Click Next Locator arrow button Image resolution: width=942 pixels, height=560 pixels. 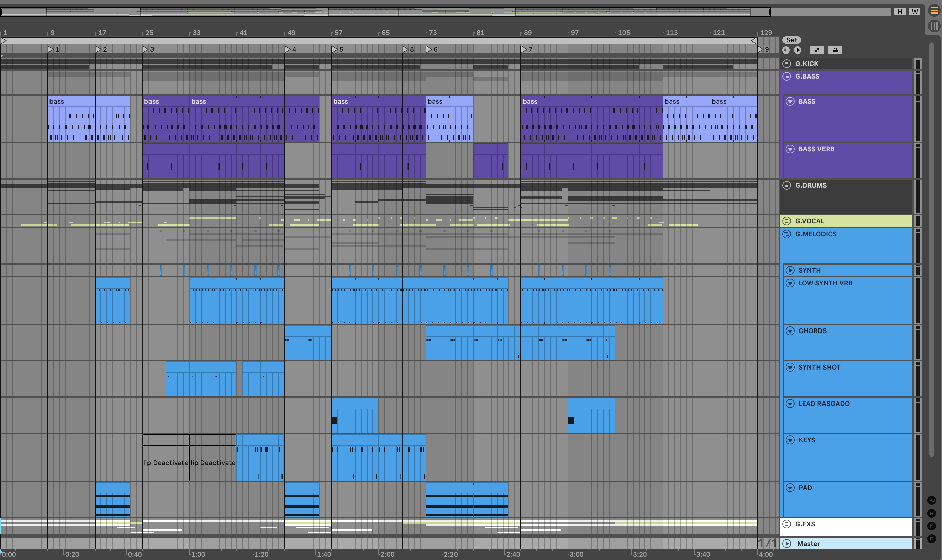tap(798, 50)
